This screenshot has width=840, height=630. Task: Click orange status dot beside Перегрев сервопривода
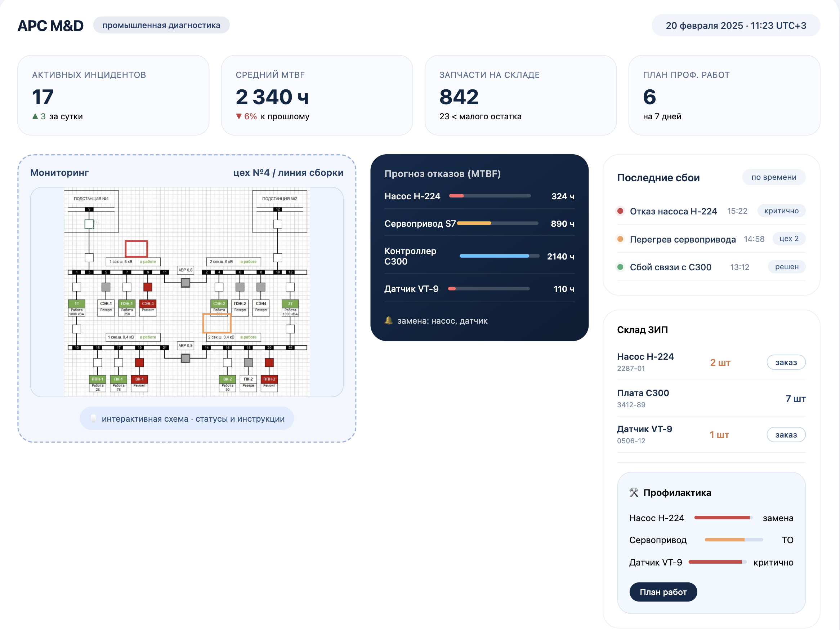[x=620, y=239]
